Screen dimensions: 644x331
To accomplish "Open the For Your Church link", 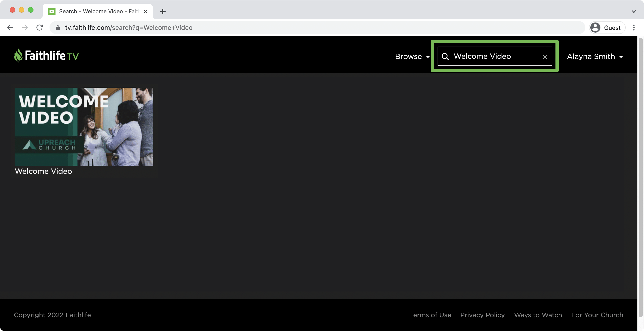I will pyautogui.click(x=597, y=315).
